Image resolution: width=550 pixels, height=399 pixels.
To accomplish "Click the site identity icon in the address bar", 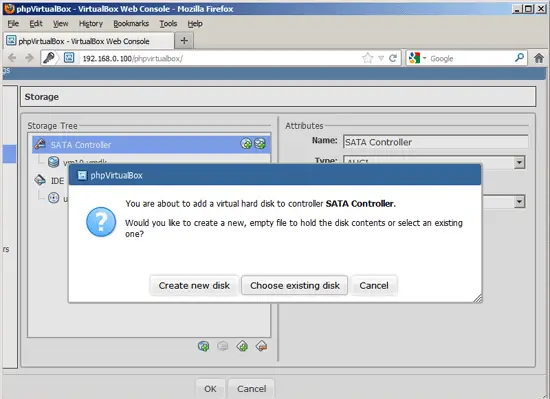I will pos(69,58).
